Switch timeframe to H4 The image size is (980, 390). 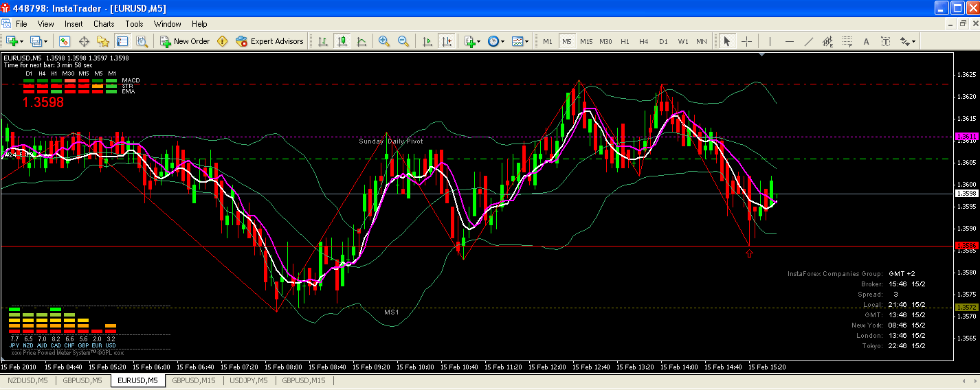(x=643, y=41)
